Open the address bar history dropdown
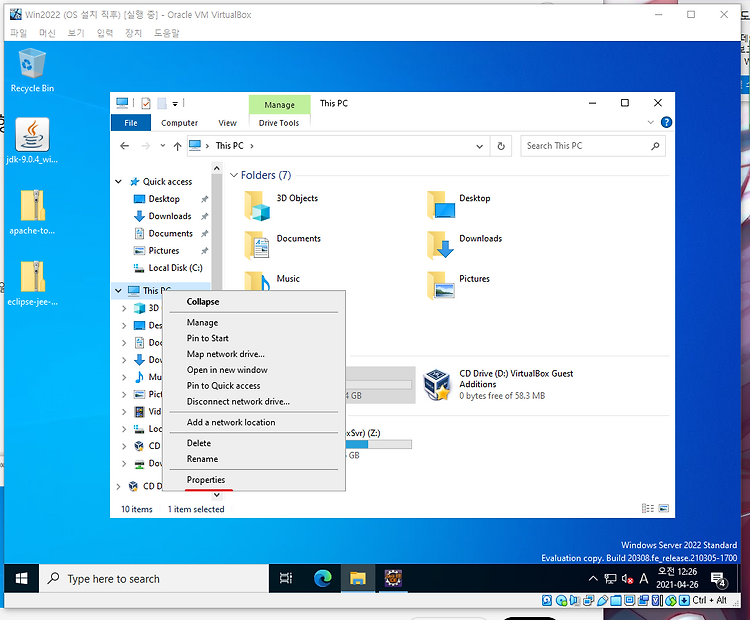 (x=479, y=146)
